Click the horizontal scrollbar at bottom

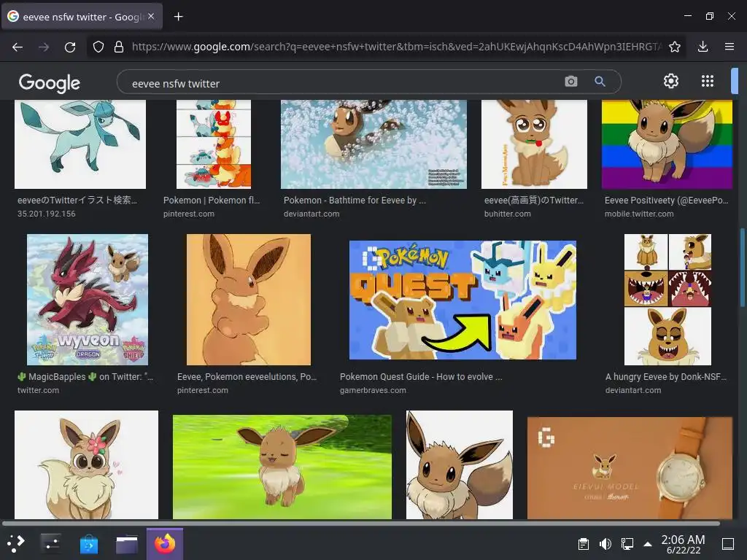click(x=360, y=524)
